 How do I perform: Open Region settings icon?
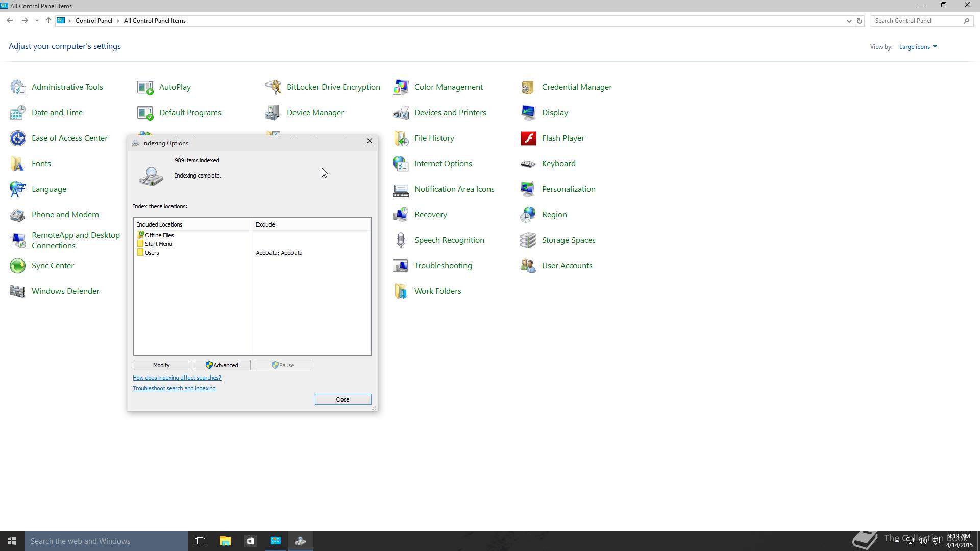[528, 215]
